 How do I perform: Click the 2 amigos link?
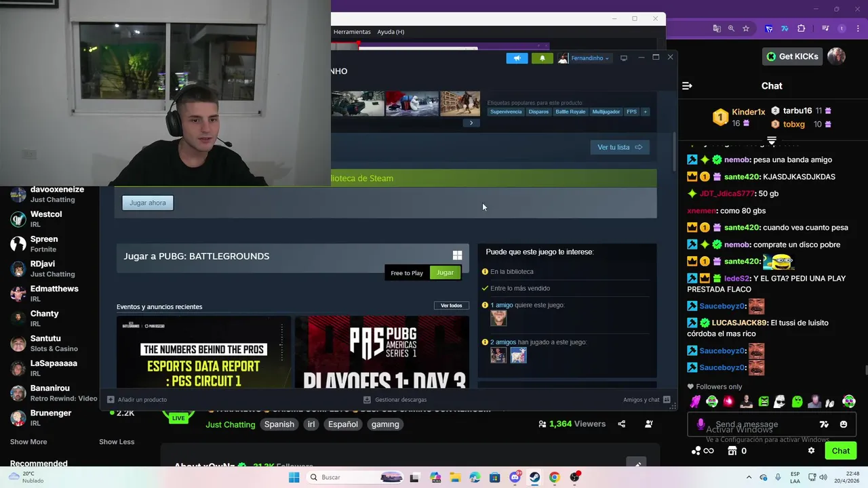tap(503, 342)
